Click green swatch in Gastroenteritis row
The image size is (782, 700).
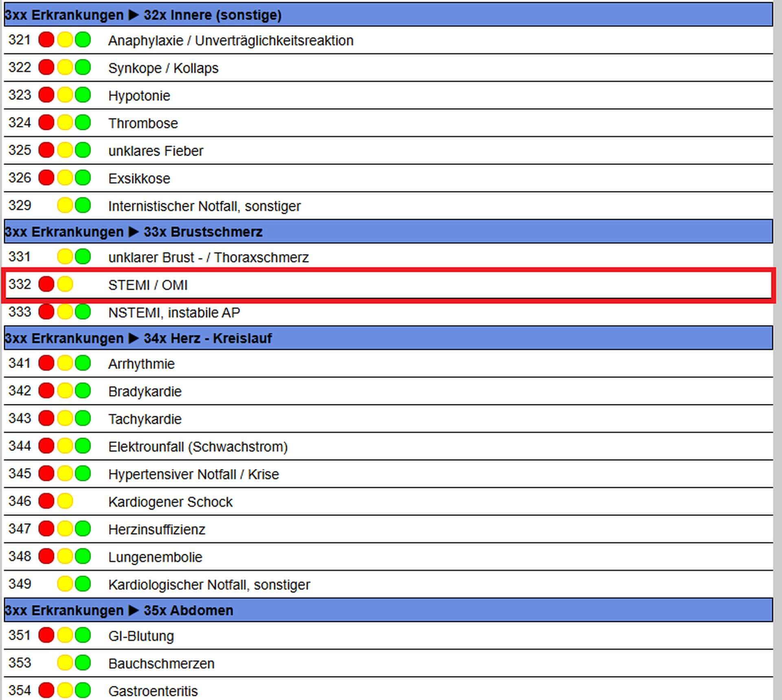coord(83,690)
